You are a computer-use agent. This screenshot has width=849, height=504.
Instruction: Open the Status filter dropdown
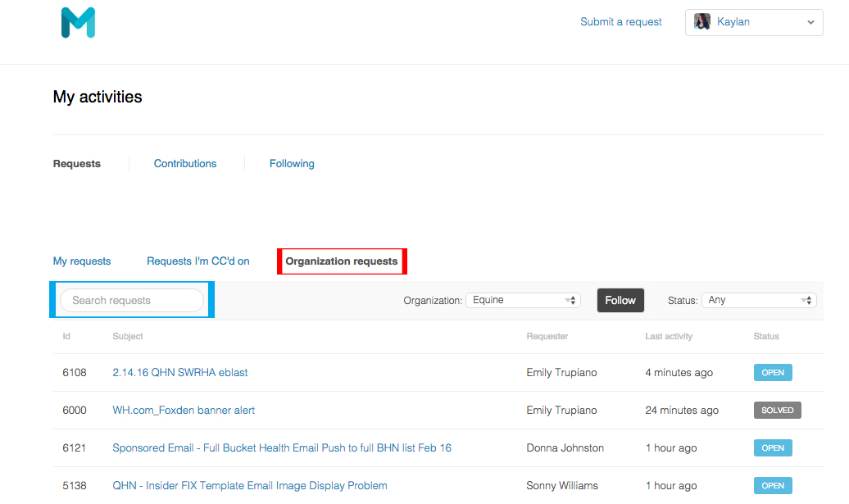759,301
